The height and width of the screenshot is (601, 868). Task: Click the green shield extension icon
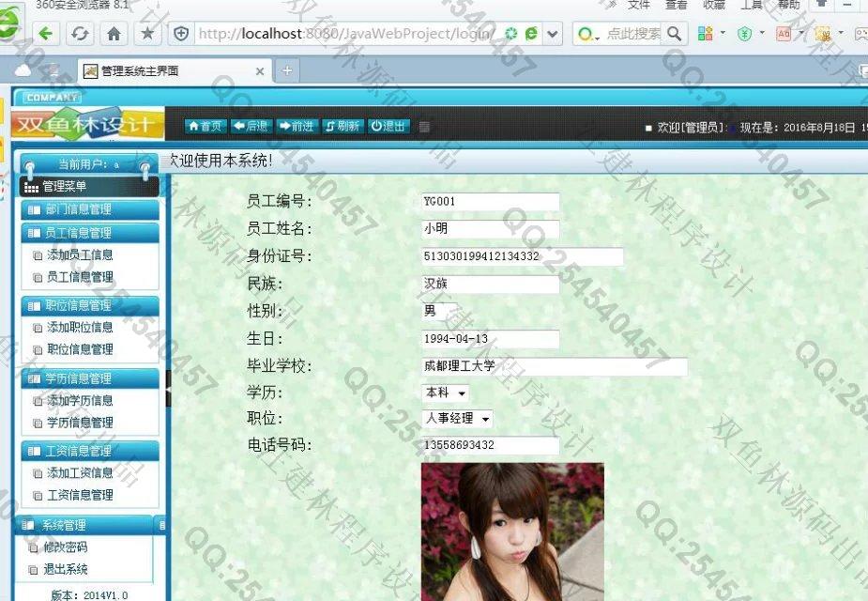(x=745, y=34)
